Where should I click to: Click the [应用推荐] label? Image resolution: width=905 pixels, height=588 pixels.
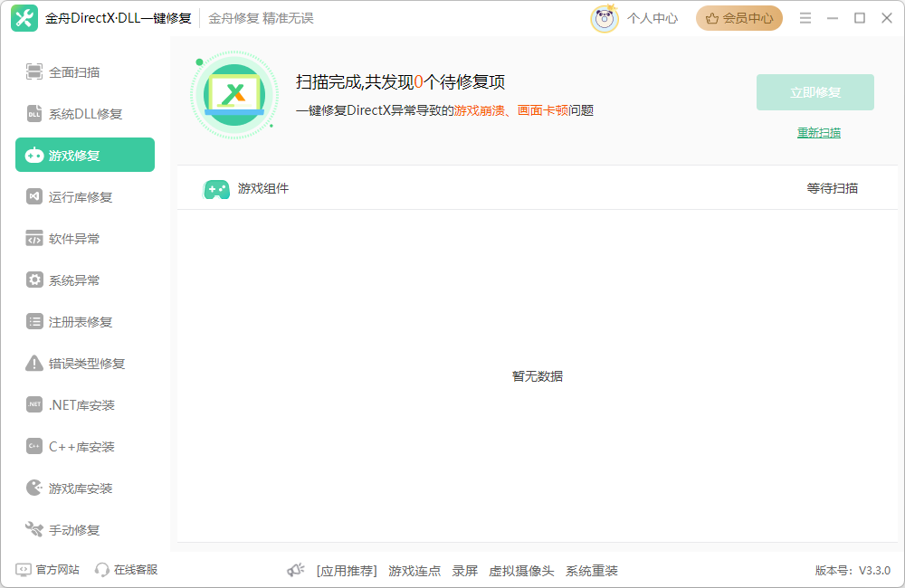(347, 571)
